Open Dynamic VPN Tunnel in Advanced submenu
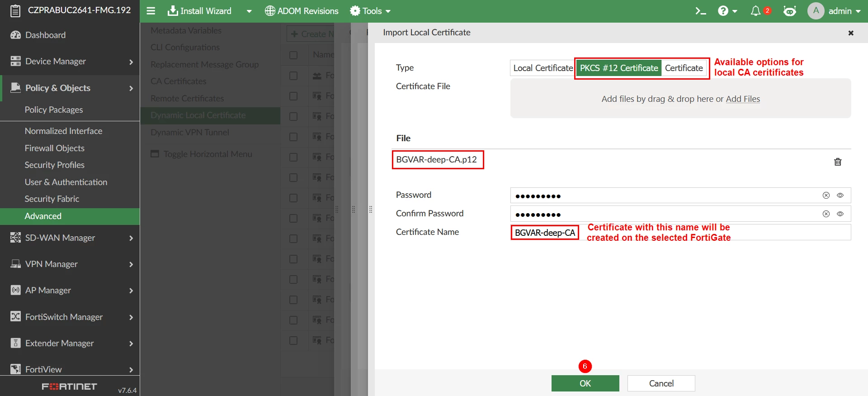Screen dimensions: 868x396 pos(189,132)
